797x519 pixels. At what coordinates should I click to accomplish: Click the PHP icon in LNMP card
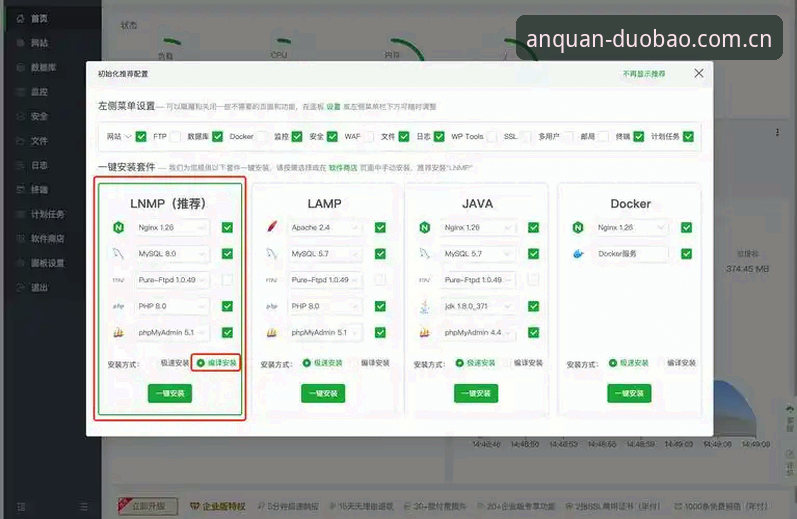click(118, 306)
